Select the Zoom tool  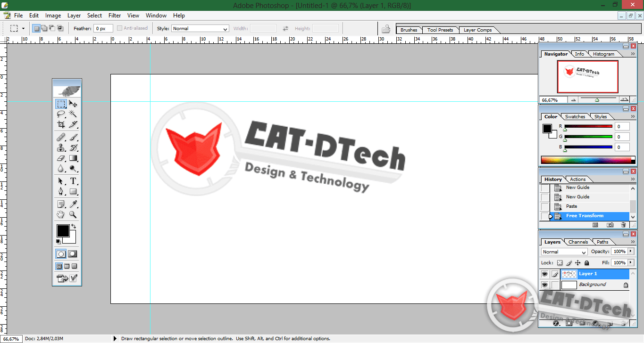(x=73, y=215)
